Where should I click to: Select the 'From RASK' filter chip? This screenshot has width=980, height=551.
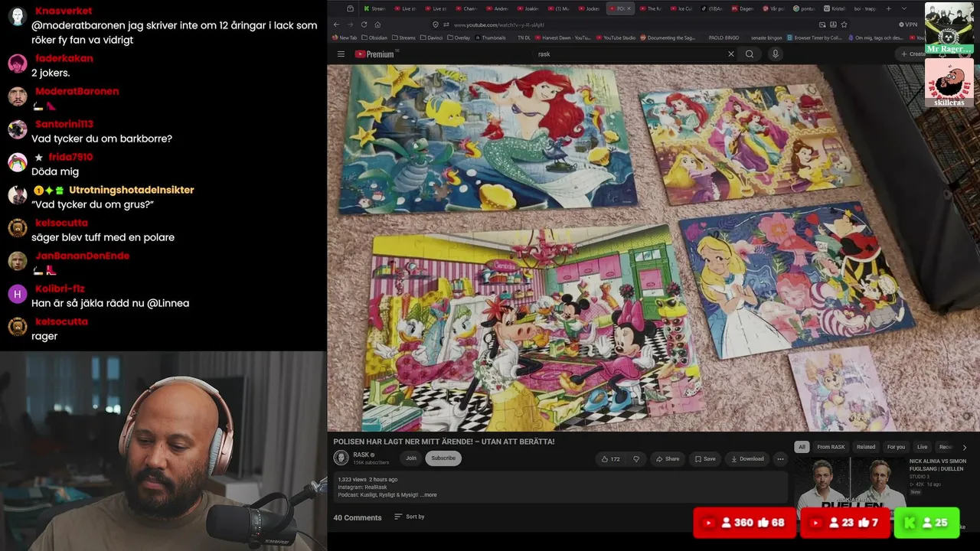831,447
